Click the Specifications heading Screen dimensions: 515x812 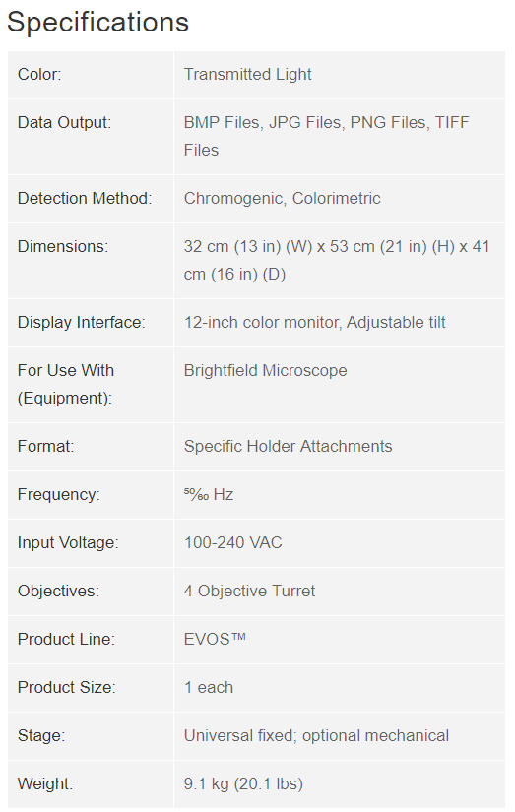[x=97, y=23]
